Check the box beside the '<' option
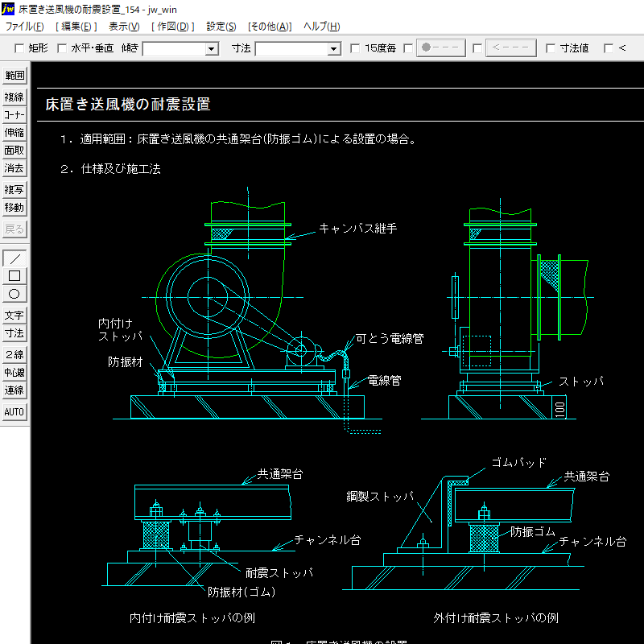This screenshot has width=644, height=644. [609, 48]
